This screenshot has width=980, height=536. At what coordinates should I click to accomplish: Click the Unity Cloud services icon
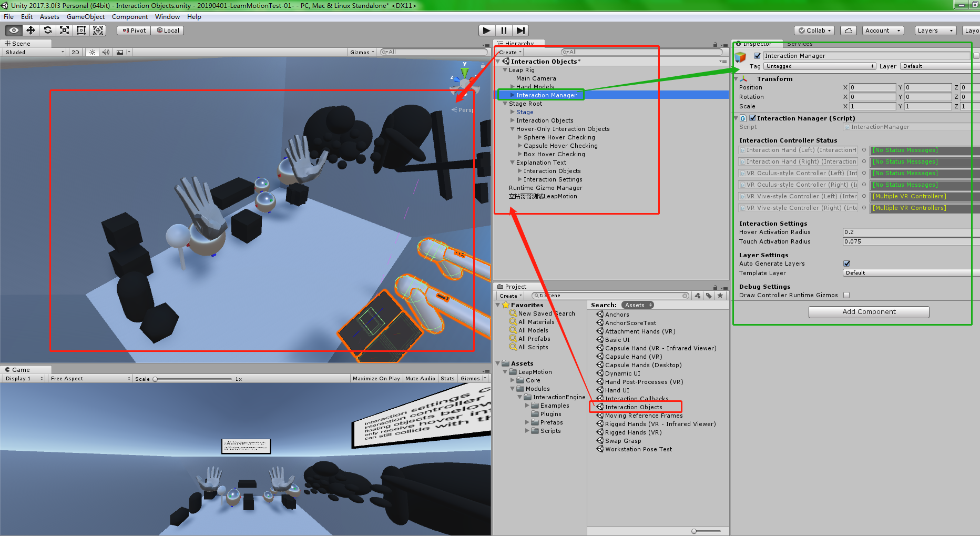pos(848,30)
